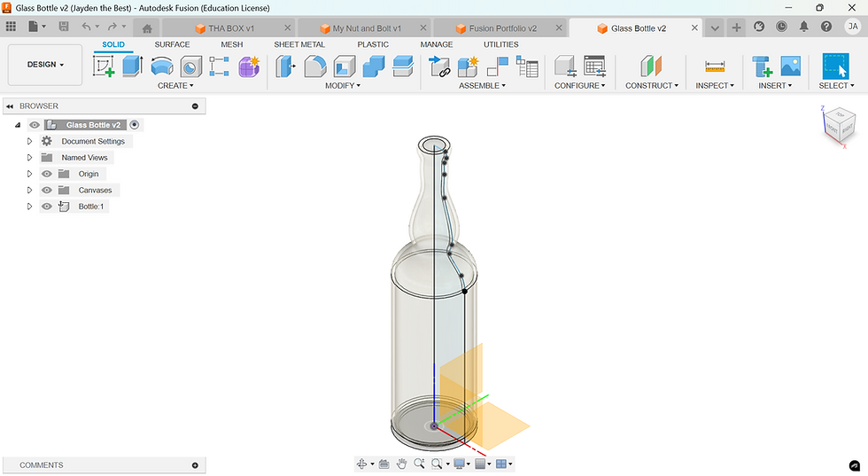Activate the Glass Bottle v2 radio button
The height and width of the screenshot is (476, 868).
pyautogui.click(x=135, y=125)
